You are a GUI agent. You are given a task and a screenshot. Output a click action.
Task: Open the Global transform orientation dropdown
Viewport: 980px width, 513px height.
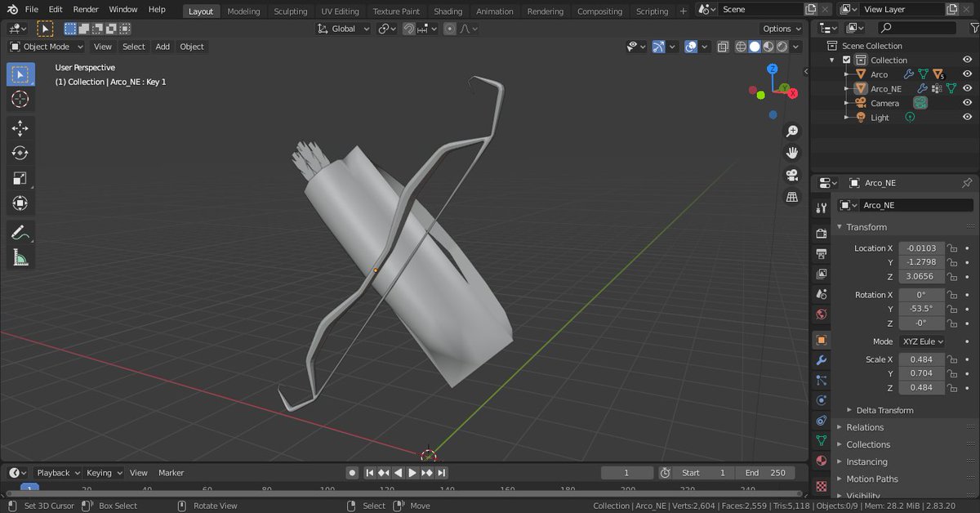coord(344,29)
